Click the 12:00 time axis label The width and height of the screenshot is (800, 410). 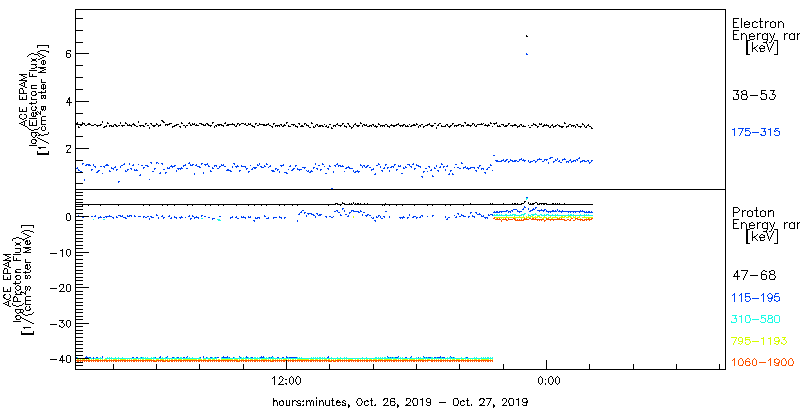point(287,381)
